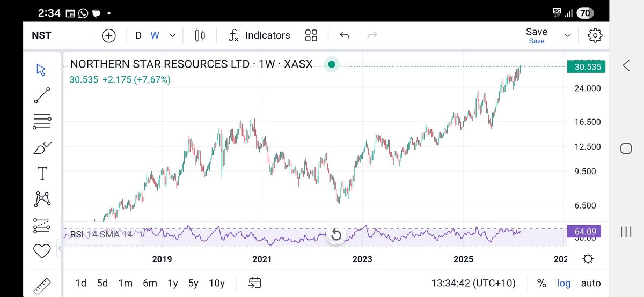Reset chart view with circular arrow
Image resolution: width=644 pixels, height=297 pixels.
pyautogui.click(x=336, y=235)
